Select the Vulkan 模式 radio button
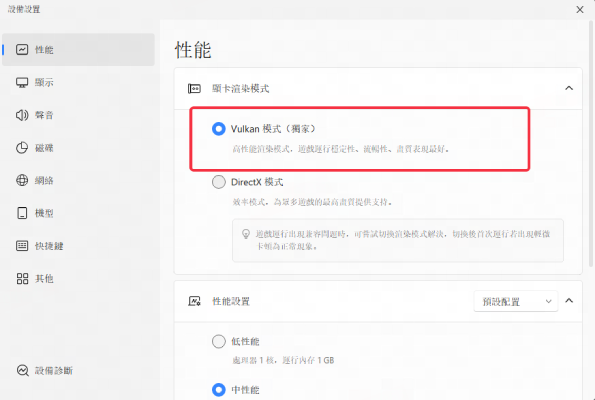The image size is (595, 400). [x=219, y=129]
